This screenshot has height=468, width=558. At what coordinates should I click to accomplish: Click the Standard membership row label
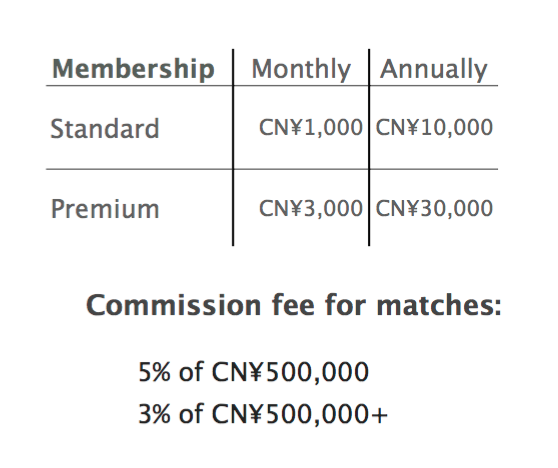click(105, 128)
